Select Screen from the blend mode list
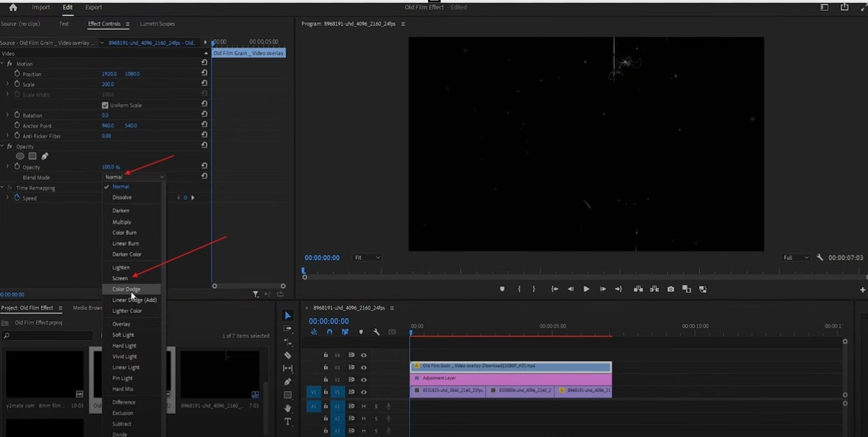 [x=121, y=277]
